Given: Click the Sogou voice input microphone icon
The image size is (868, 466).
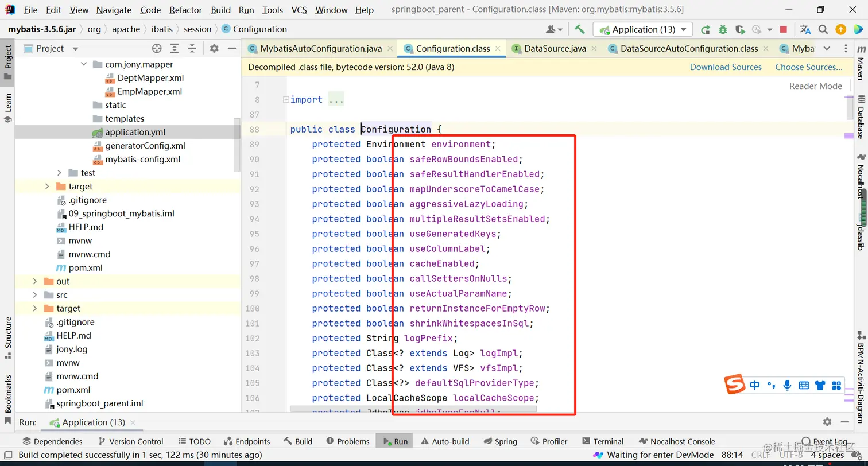Looking at the screenshot, I should click(x=788, y=385).
